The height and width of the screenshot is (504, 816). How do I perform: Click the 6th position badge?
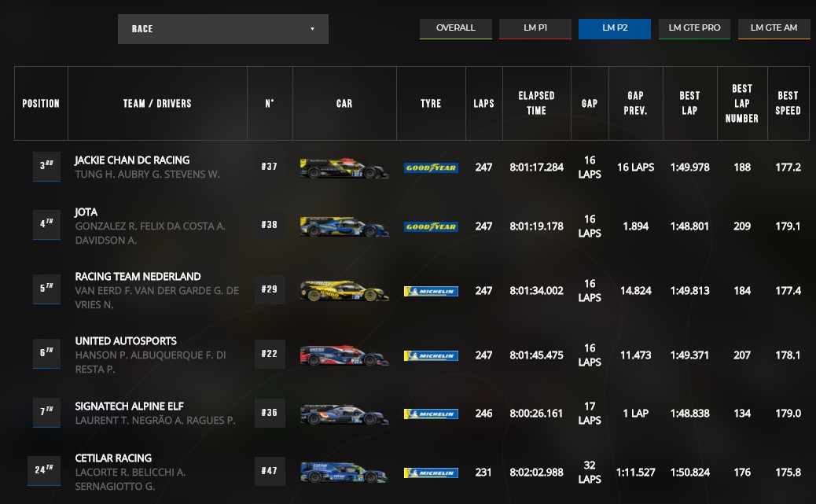[46, 354]
